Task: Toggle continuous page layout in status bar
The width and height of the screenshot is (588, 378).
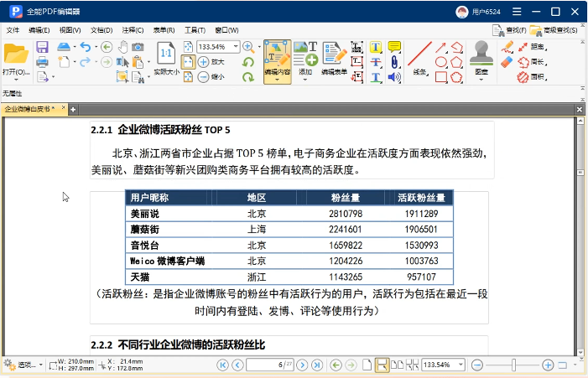Action: pos(382,365)
